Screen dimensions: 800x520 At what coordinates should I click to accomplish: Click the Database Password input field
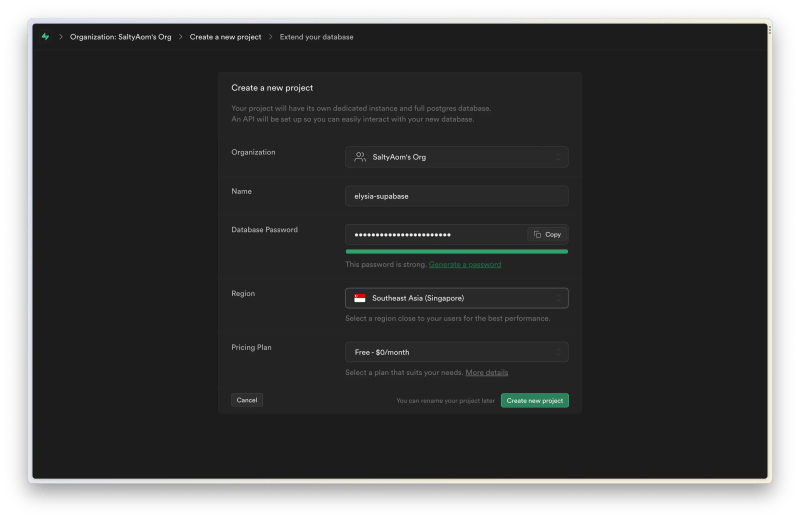point(457,235)
